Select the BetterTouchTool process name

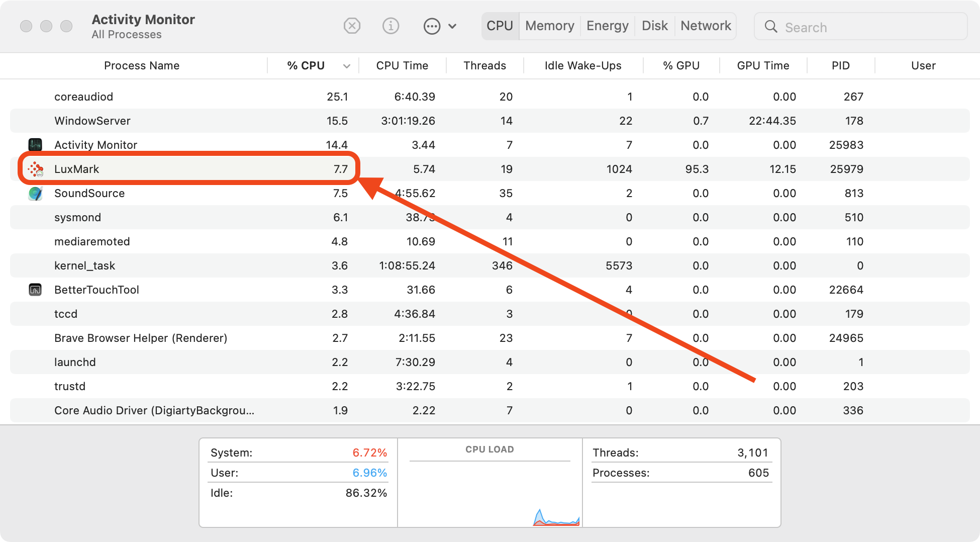(96, 290)
